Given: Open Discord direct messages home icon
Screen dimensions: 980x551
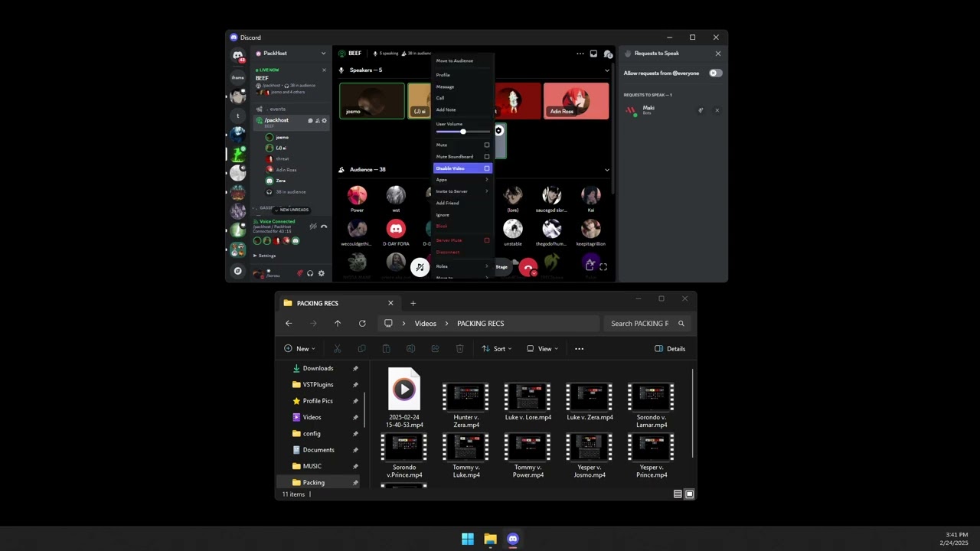Looking at the screenshot, I should 238,55.
